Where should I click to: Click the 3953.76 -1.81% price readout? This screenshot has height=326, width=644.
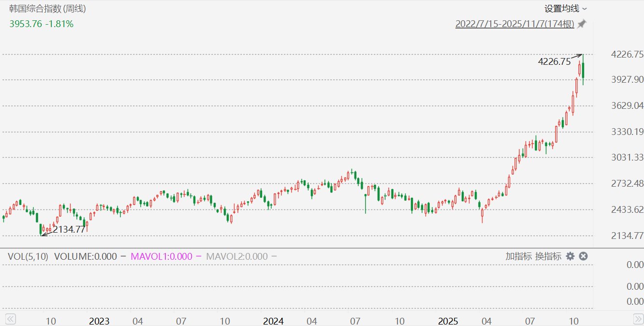tap(42, 24)
